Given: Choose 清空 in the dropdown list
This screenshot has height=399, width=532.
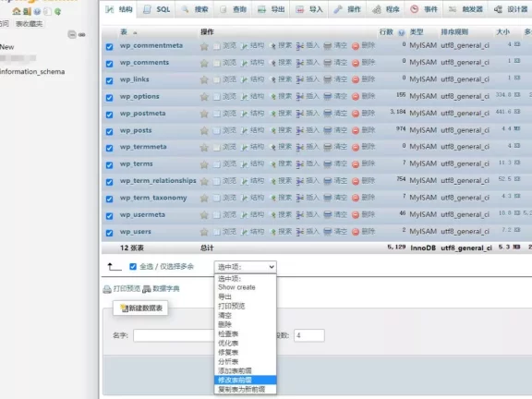Looking at the screenshot, I should (246, 315).
